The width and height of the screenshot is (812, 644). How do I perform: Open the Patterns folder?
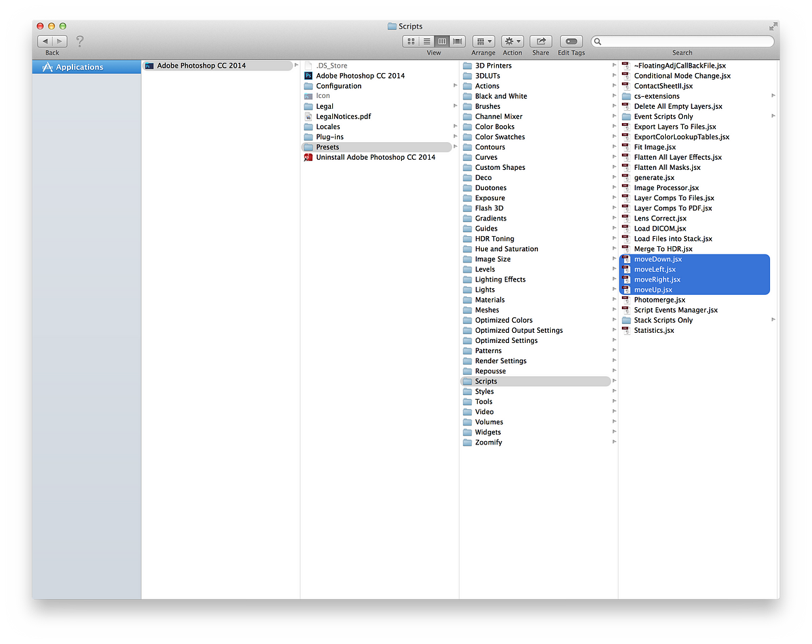pyautogui.click(x=489, y=350)
